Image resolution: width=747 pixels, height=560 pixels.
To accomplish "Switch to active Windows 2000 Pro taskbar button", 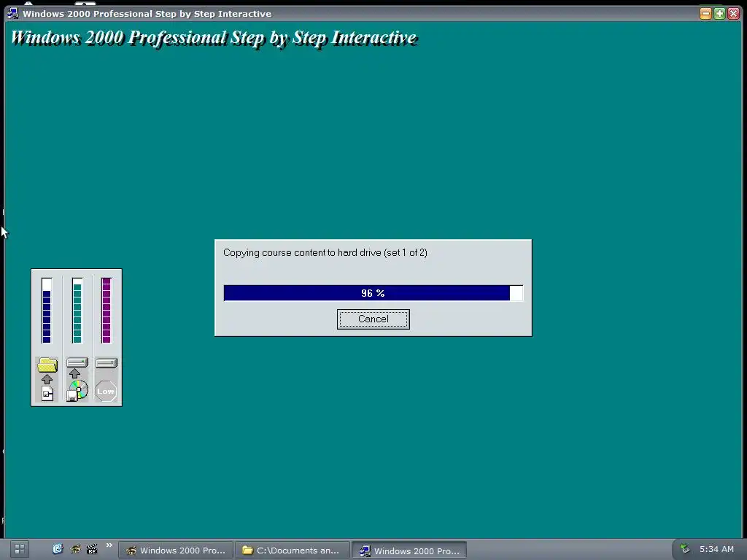I will tap(409, 551).
